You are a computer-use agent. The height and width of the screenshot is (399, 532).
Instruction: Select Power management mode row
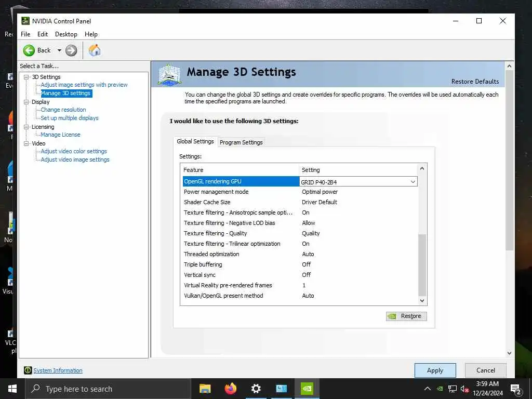coord(300,192)
